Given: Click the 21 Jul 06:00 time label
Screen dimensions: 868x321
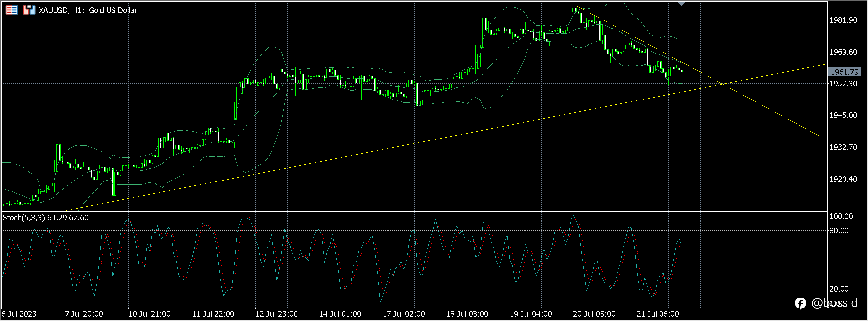Looking at the screenshot, I should tap(658, 314).
